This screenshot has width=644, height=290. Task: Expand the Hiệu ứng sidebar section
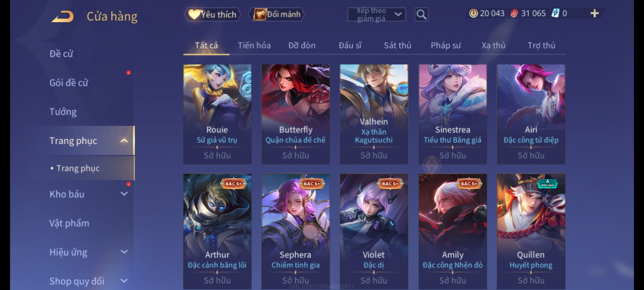124,252
